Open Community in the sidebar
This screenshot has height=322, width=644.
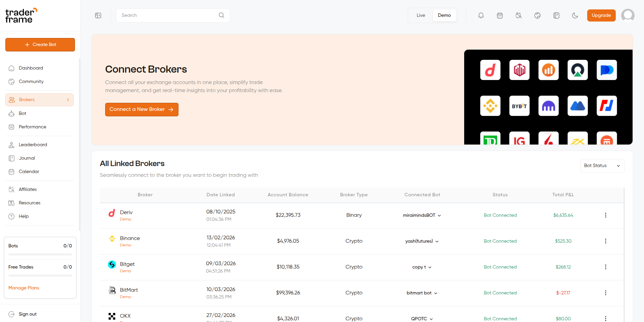click(40, 82)
